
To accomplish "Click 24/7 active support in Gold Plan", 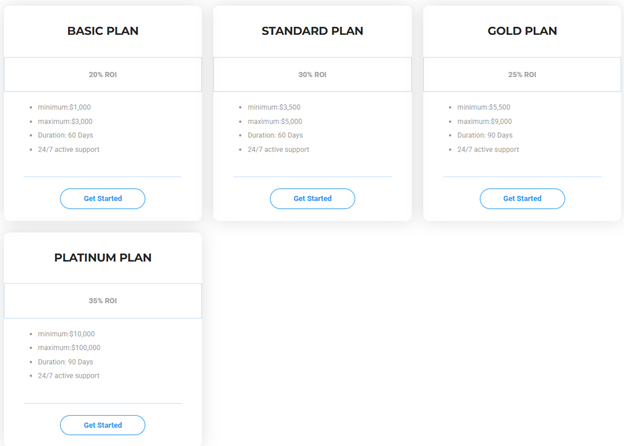I will [488, 150].
